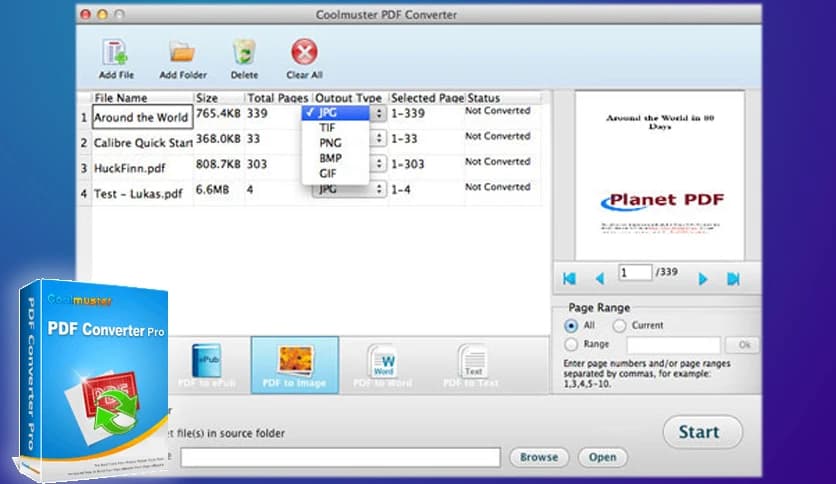
Task: Click the Planet PDF preview thumbnail
Action: (660, 176)
